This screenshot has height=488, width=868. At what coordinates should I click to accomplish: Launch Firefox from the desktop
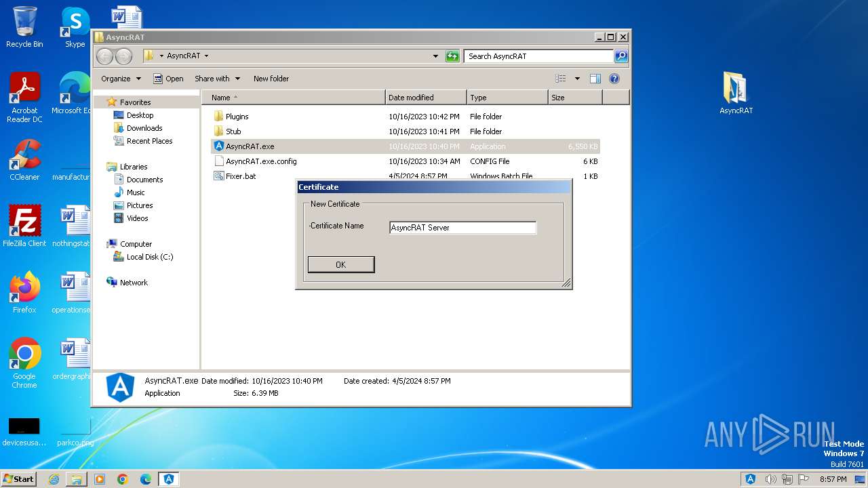coord(24,292)
